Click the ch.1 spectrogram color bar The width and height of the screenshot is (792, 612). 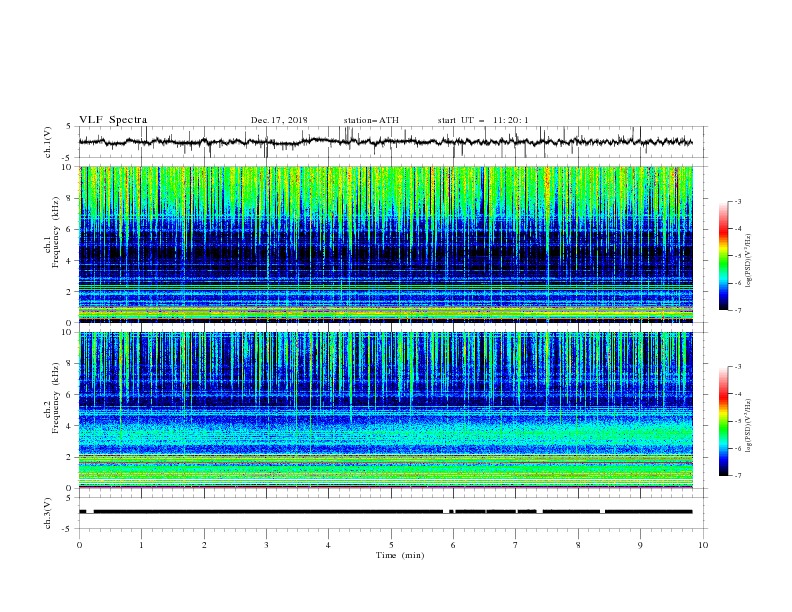click(x=723, y=256)
